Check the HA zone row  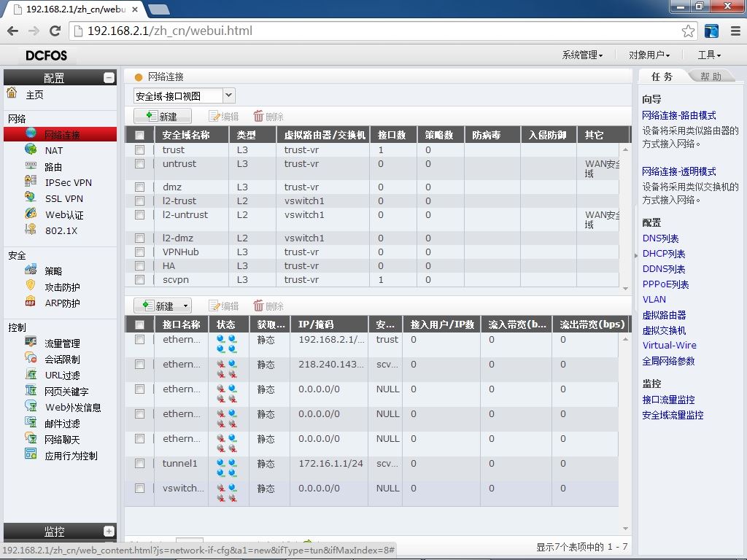click(139, 265)
